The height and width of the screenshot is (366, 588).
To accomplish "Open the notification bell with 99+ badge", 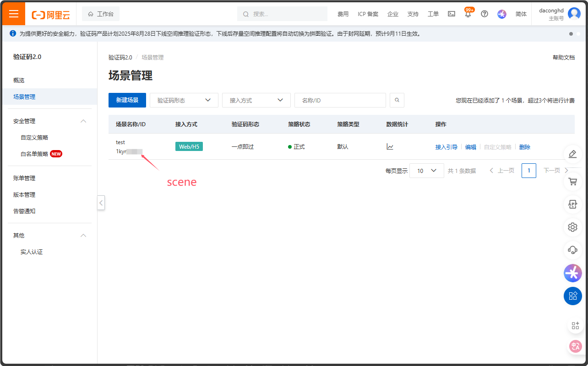I will (x=468, y=14).
